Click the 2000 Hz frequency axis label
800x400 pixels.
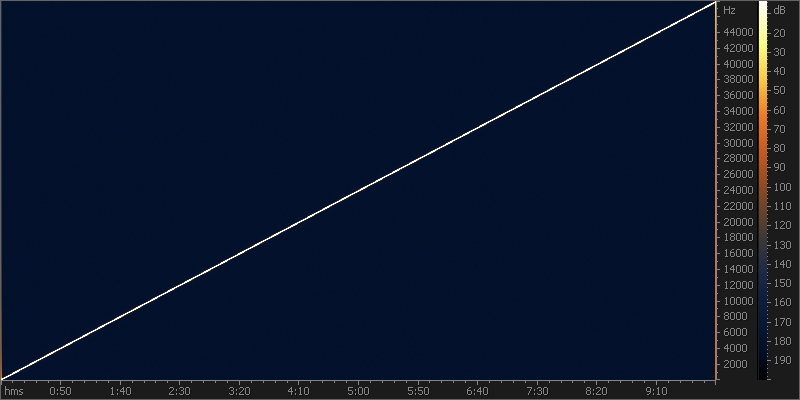pyautogui.click(x=734, y=364)
